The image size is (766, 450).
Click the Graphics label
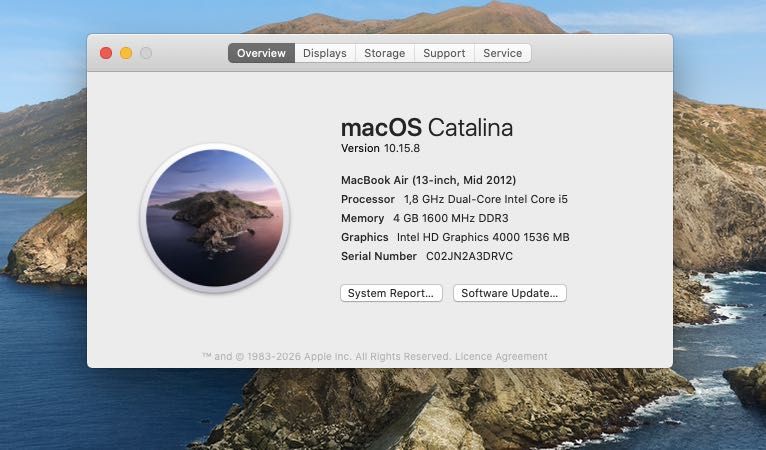tap(364, 237)
